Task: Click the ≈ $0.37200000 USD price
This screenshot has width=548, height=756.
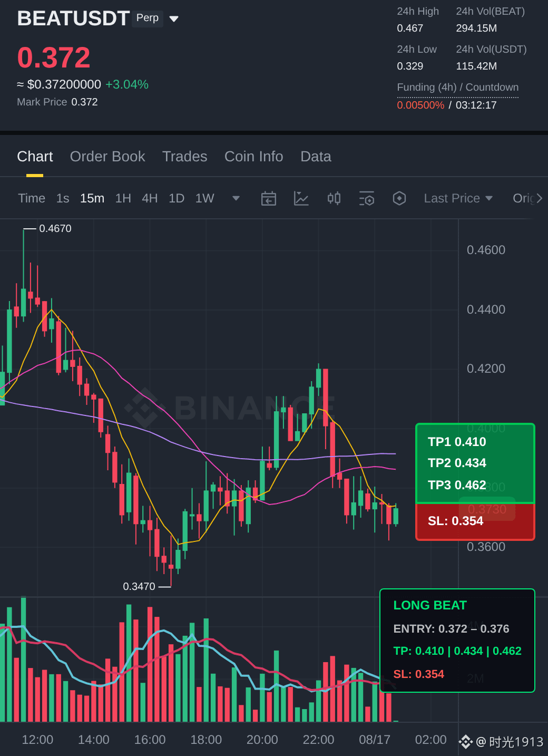Action: pos(59,84)
